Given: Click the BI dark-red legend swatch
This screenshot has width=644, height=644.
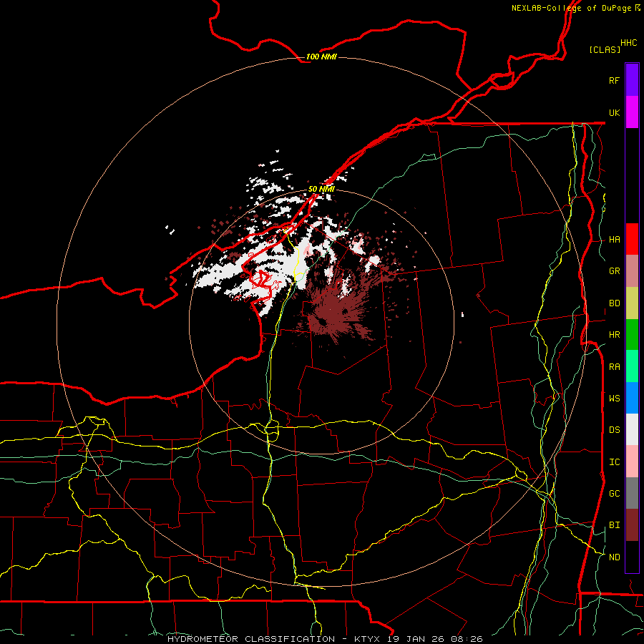Looking at the screenshot, I should 632,525.
